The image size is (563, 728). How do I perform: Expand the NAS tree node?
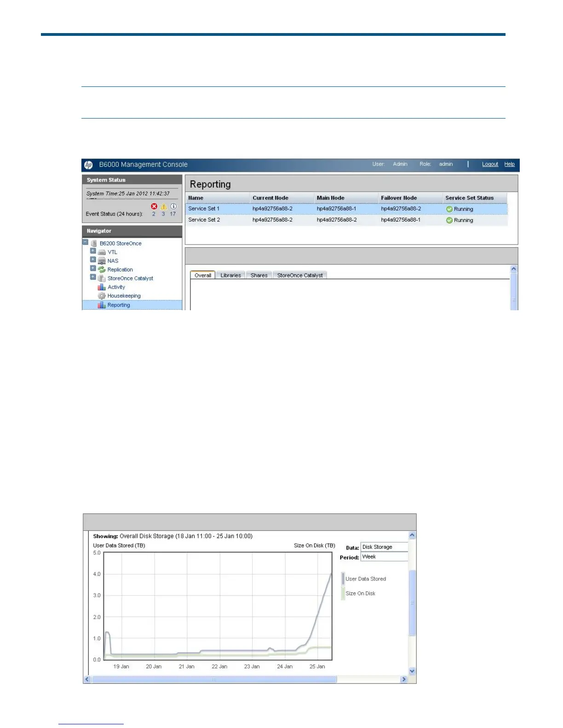[93, 260]
